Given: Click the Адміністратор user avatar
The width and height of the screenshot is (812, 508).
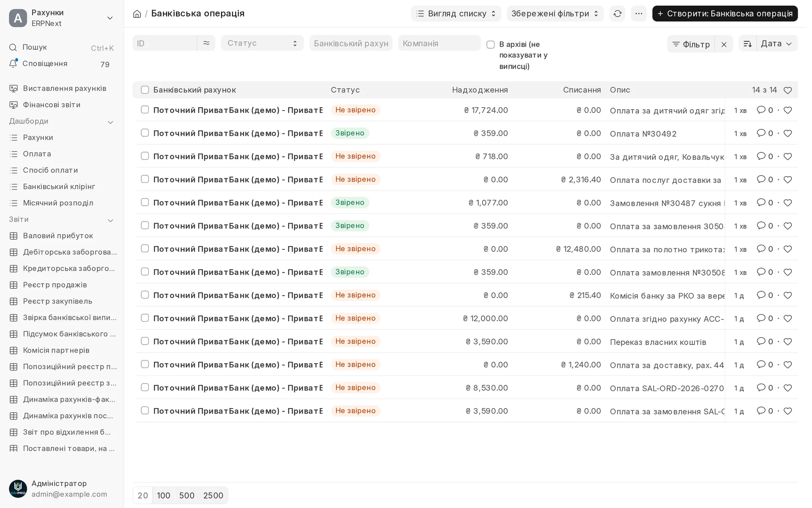Looking at the screenshot, I should pos(18,489).
